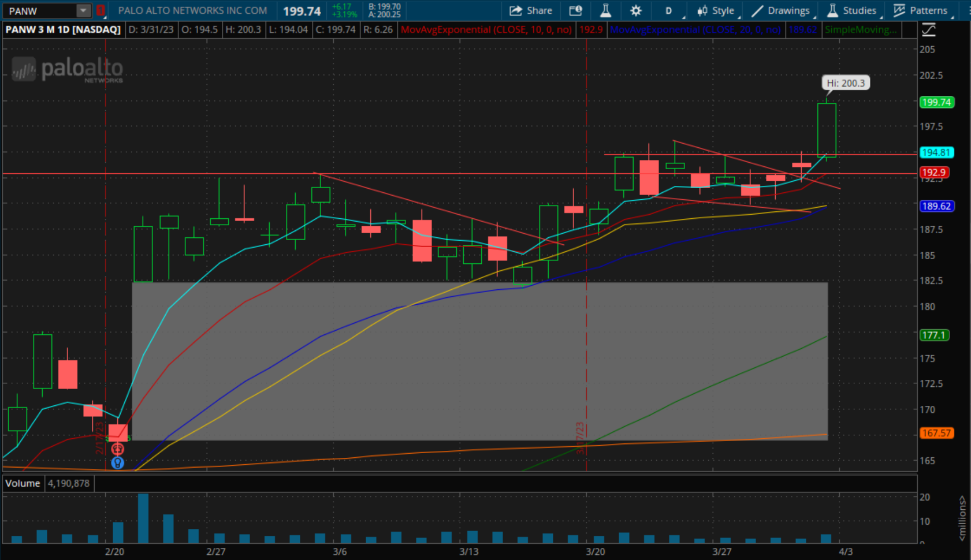Click the chart mode icon above price axis
The width and height of the screenshot is (971, 560).
[929, 29]
